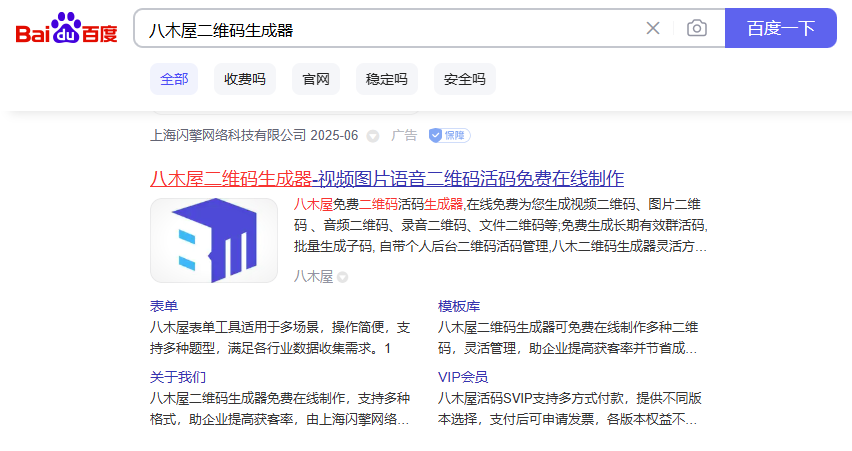Open image search camera icon
This screenshot has height=451, width=852.
pos(697,28)
